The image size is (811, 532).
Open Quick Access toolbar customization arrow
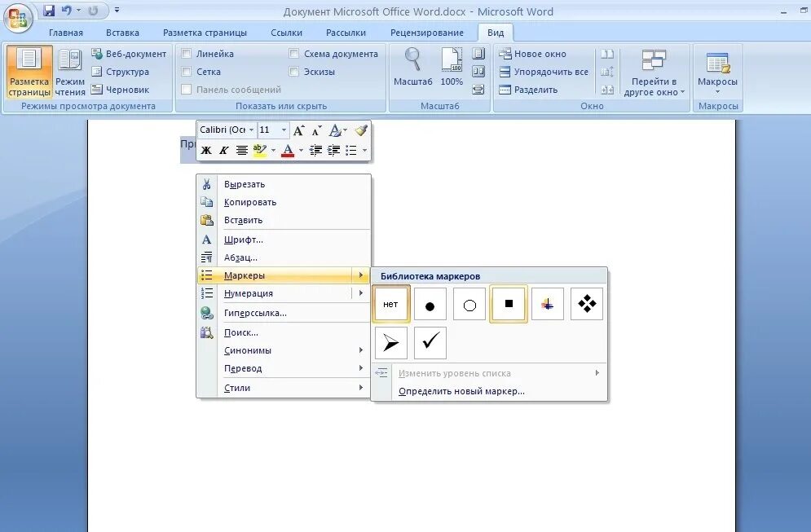[117, 11]
